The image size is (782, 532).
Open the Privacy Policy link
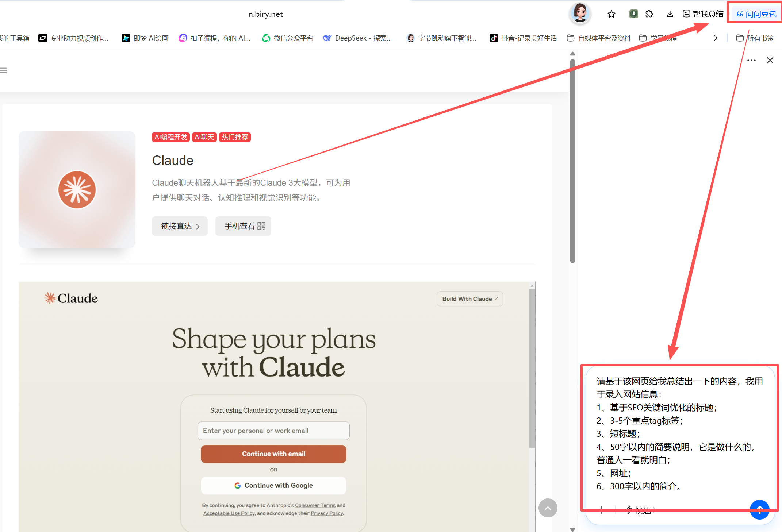(x=327, y=513)
